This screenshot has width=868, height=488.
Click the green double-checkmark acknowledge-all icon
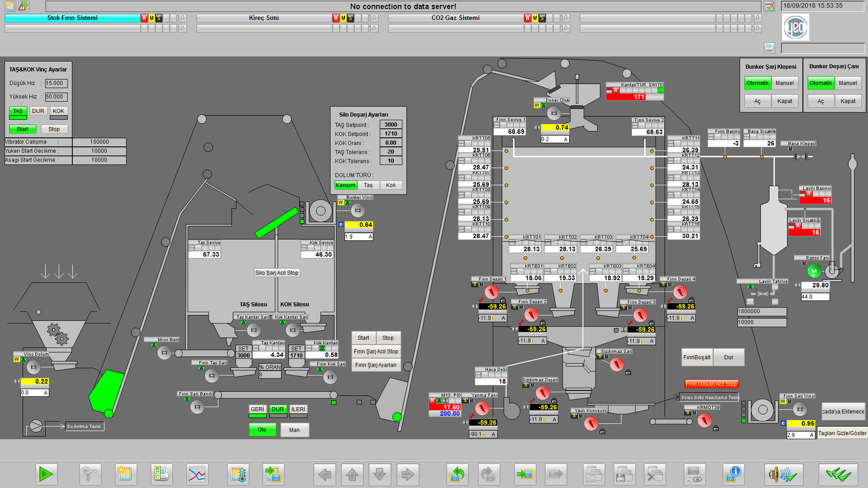tap(838, 474)
